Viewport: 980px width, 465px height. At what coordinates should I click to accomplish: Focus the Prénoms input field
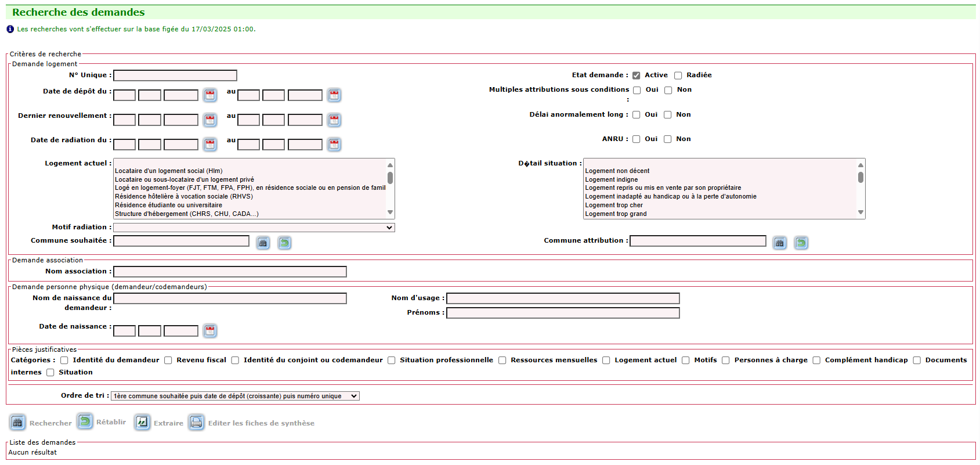[563, 313]
